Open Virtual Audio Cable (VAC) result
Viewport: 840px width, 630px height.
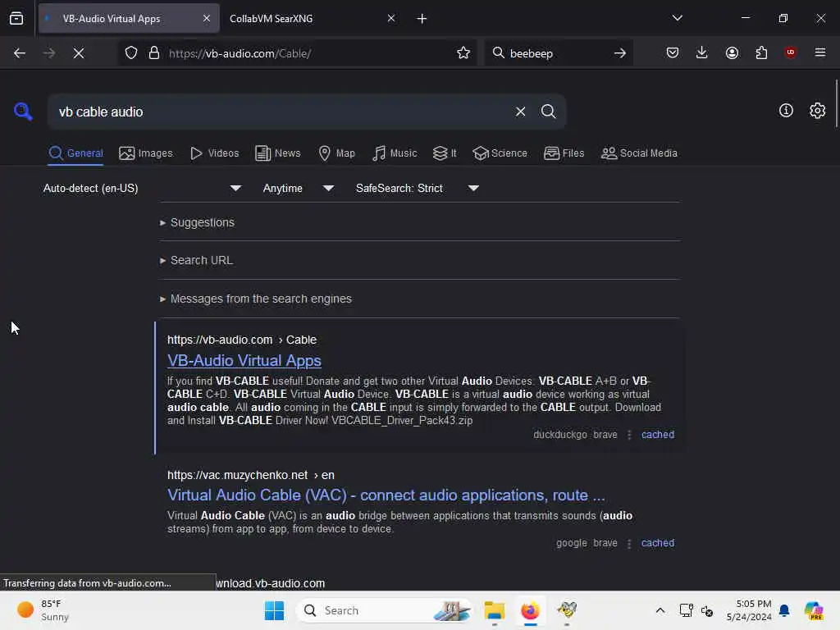click(x=386, y=495)
